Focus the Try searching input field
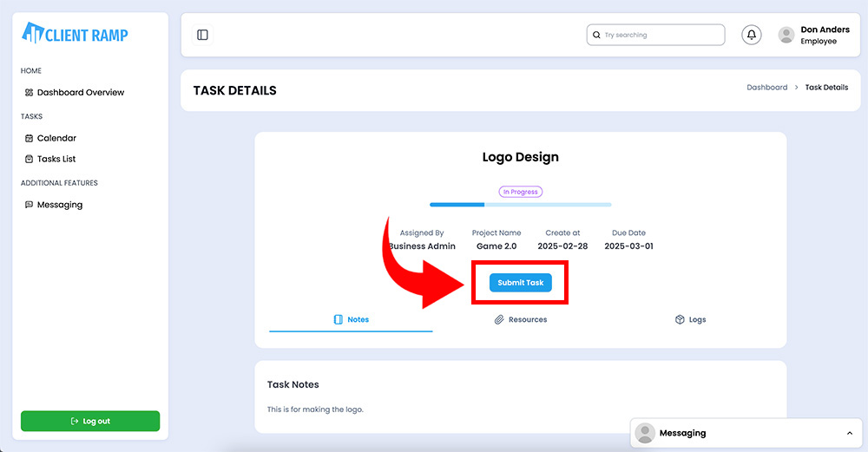Image resolution: width=868 pixels, height=452 pixels. click(656, 35)
